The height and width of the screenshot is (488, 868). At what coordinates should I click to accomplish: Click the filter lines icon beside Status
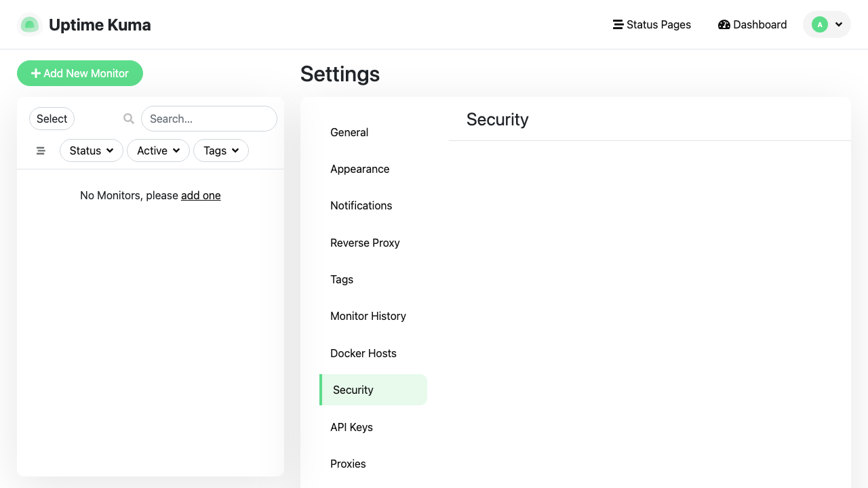(41, 150)
